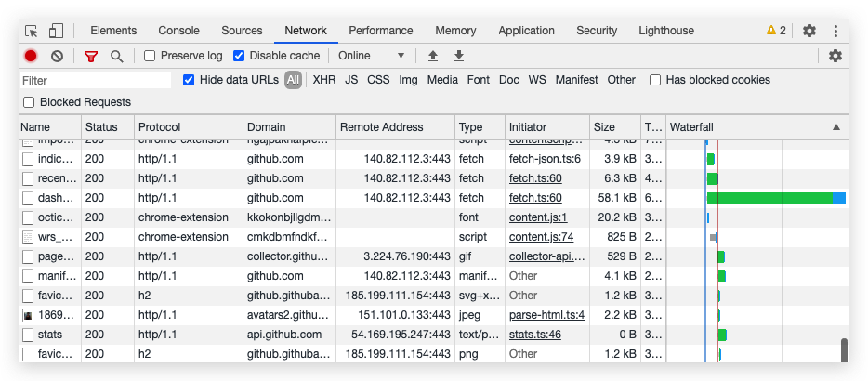Open the fetch-json.ts:6 initiator link
Viewport: 868px width, 381px height.
pyautogui.click(x=545, y=159)
